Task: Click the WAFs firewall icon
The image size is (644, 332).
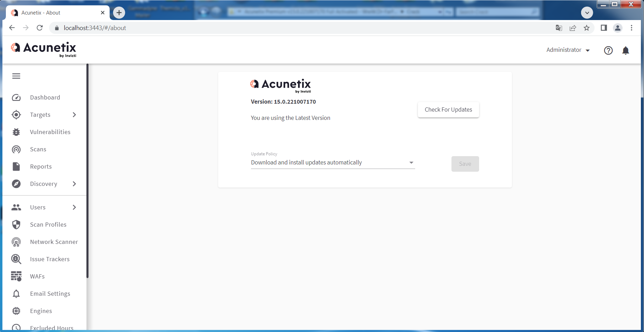Action: (x=16, y=276)
